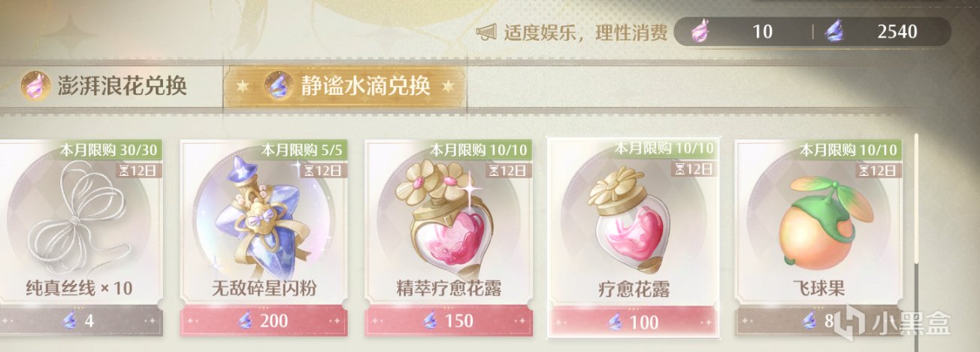
Task: Click the pink wave currency icon beside 10
Action: [x=700, y=32]
